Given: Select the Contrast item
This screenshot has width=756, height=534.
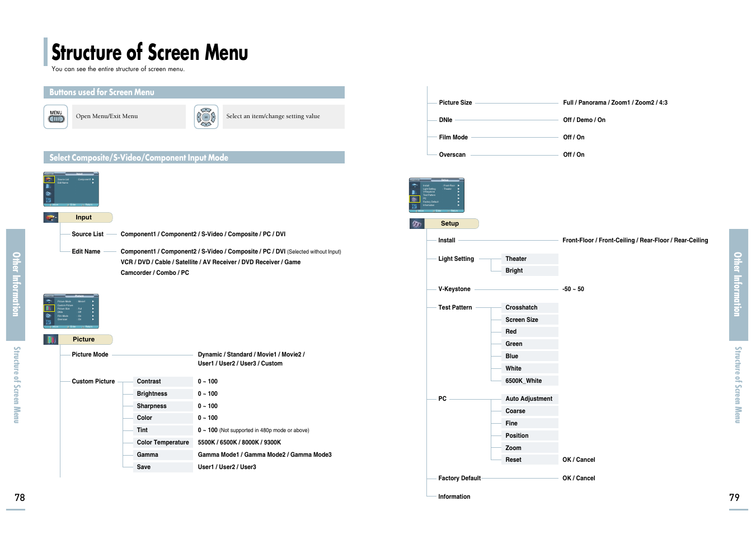Looking at the screenshot, I should pyautogui.click(x=163, y=382).
